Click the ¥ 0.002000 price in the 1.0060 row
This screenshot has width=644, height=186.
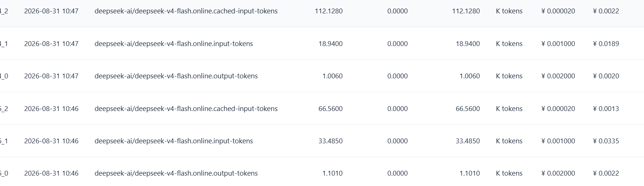pos(558,76)
